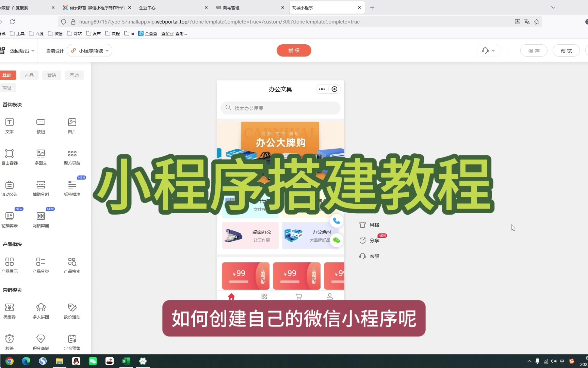Add the 产品展示 product display module

[x=10, y=265]
